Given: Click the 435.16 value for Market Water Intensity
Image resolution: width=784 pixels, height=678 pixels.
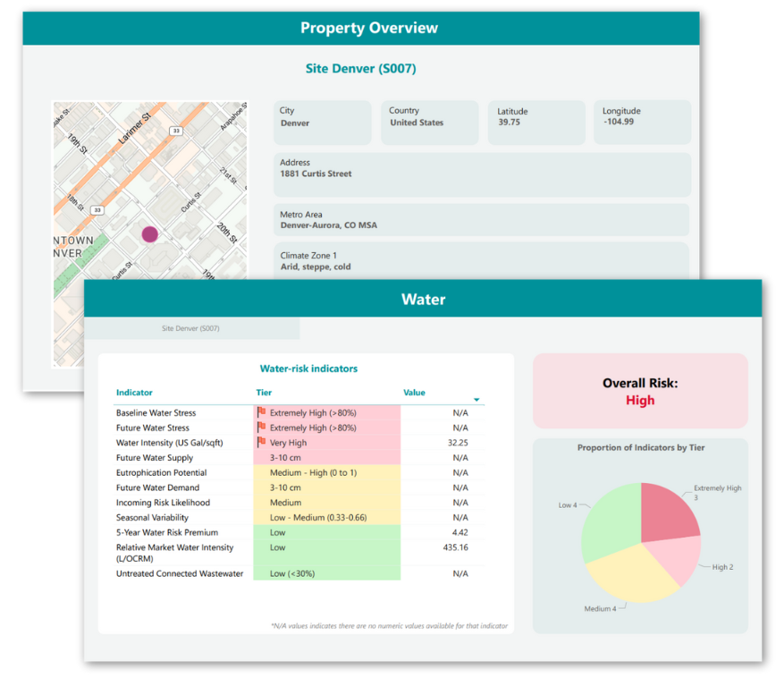Looking at the screenshot, I should pyautogui.click(x=454, y=547).
